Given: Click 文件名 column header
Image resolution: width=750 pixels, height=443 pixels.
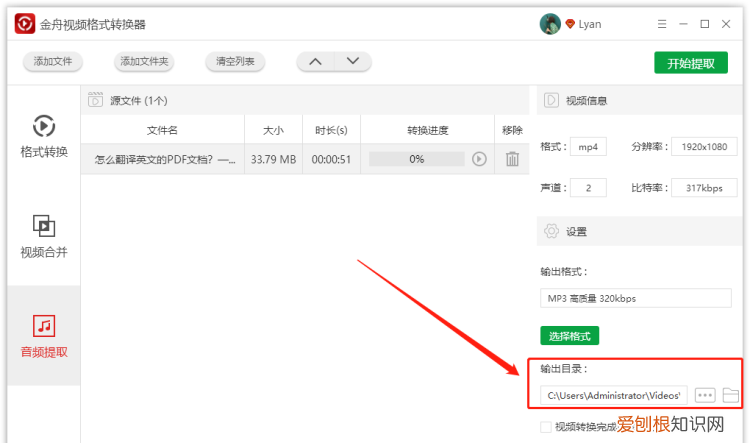Looking at the screenshot, I should [162, 130].
